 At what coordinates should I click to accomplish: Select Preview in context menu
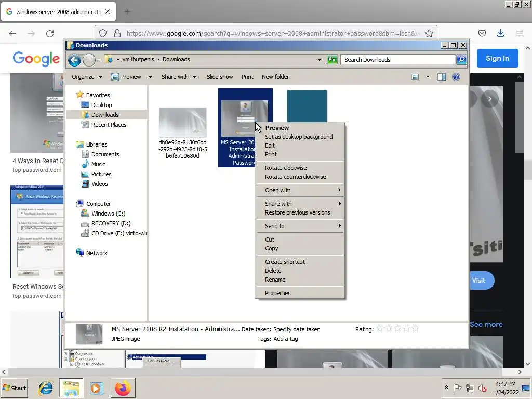pos(300,128)
